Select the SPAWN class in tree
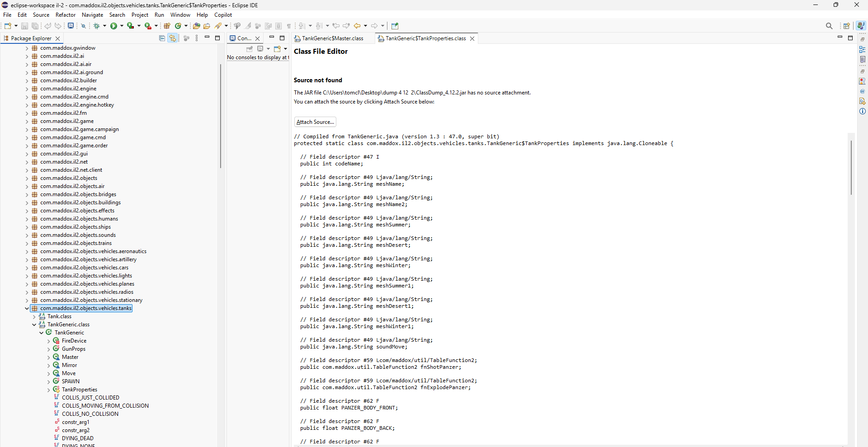Viewport: 868px width, 447px height. pos(71,381)
